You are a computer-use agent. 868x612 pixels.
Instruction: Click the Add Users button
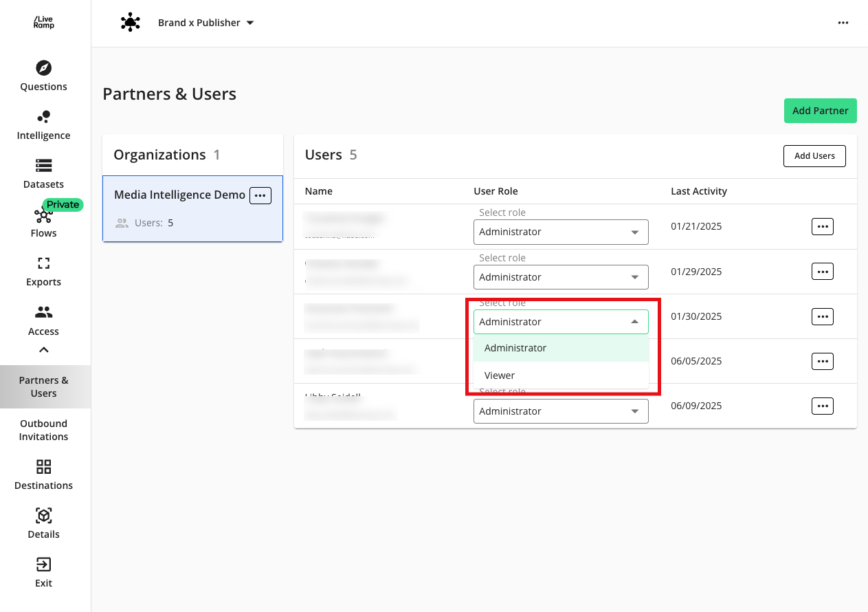tap(814, 156)
